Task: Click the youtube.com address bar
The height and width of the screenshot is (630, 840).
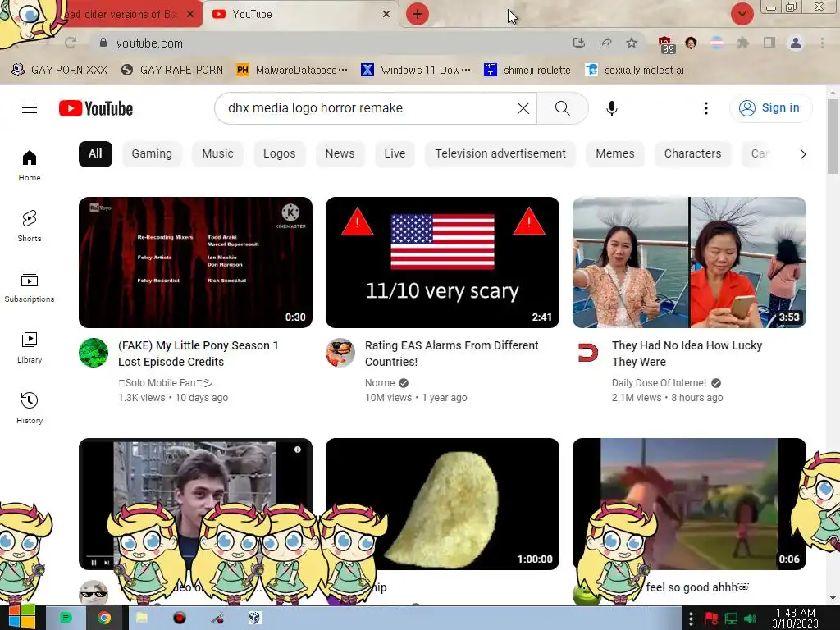Action: [x=332, y=43]
